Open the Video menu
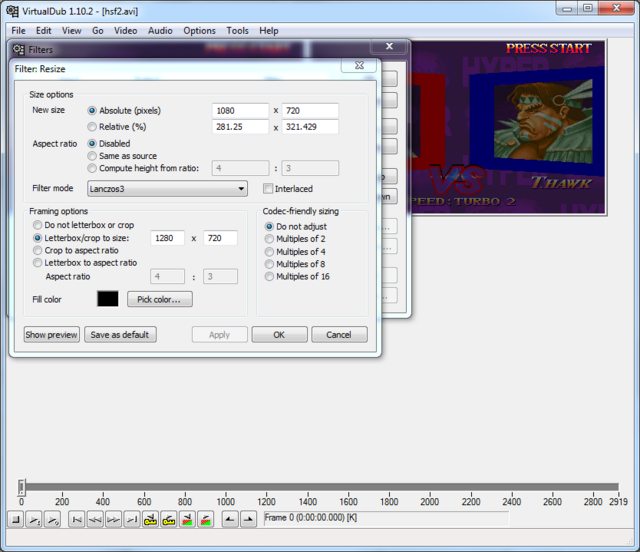The height and width of the screenshot is (552, 640). (x=125, y=31)
